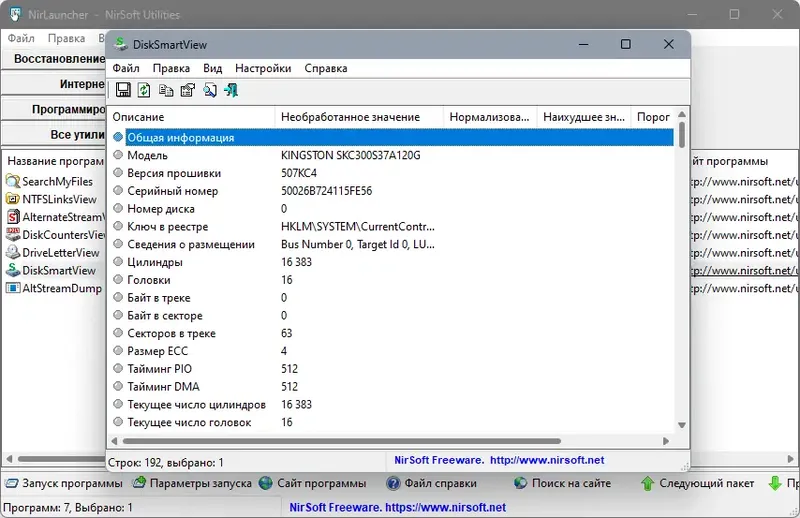This screenshot has height=518, width=800.
Task: Click the DiskSmartView horizontal scrollbar thumb
Action: 342,441
